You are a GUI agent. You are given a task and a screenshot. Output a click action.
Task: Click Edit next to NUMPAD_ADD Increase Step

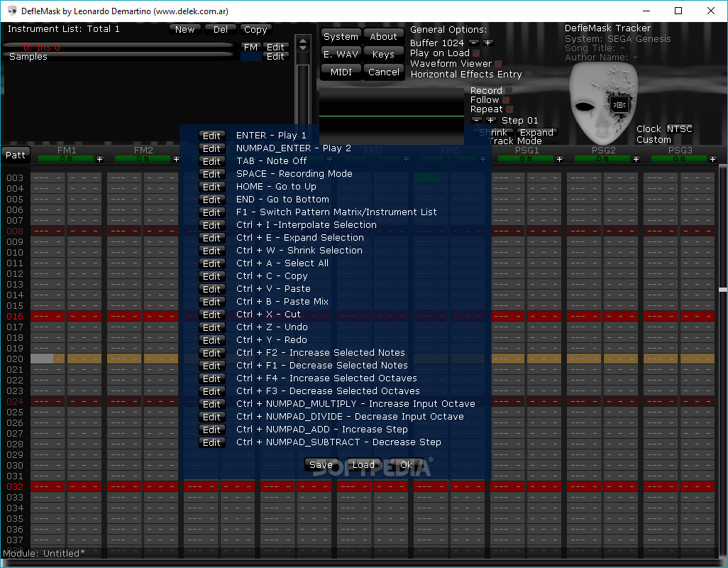point(211,430)
